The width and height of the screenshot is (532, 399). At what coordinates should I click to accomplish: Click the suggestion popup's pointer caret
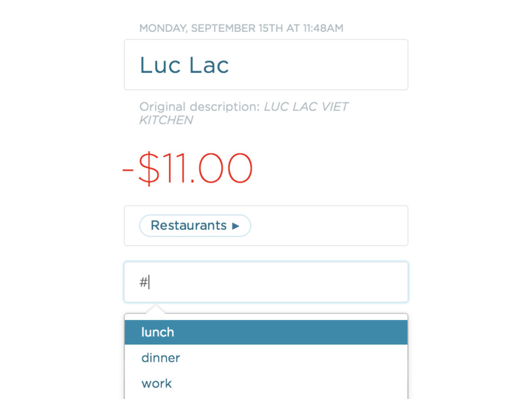pos(155,309)
